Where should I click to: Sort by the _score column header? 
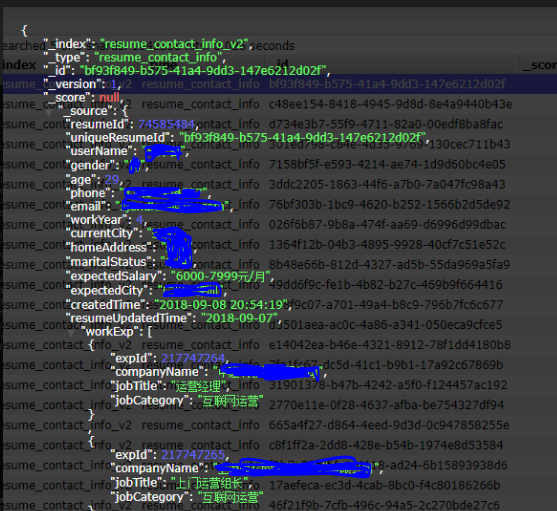[538, 65]
